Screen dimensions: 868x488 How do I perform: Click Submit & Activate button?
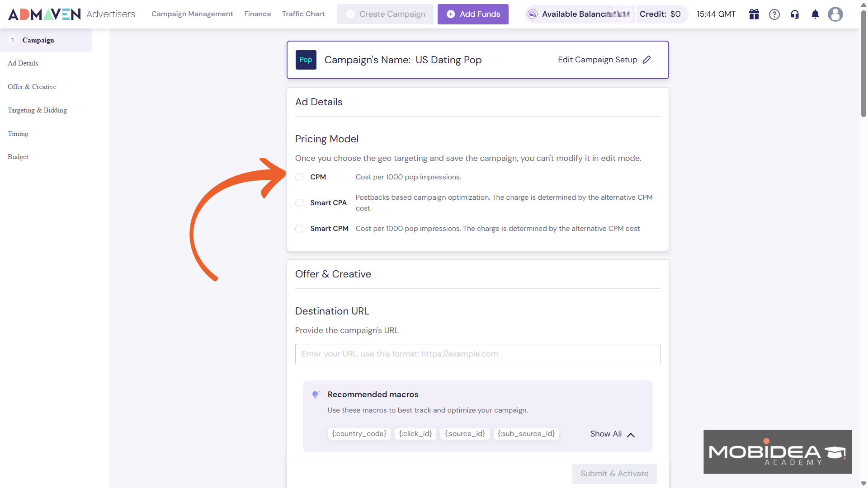coord(614,474)
